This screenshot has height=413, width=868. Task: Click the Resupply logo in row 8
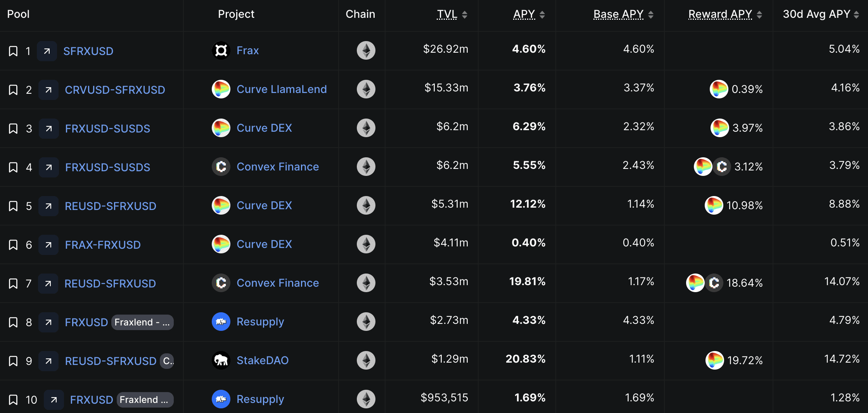coord(221,322)
